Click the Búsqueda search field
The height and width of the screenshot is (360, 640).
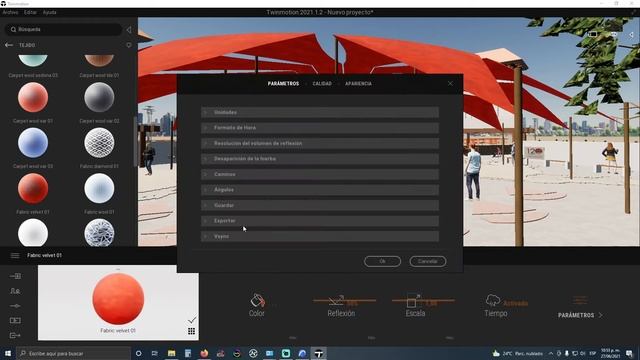(x=63, y=29)
